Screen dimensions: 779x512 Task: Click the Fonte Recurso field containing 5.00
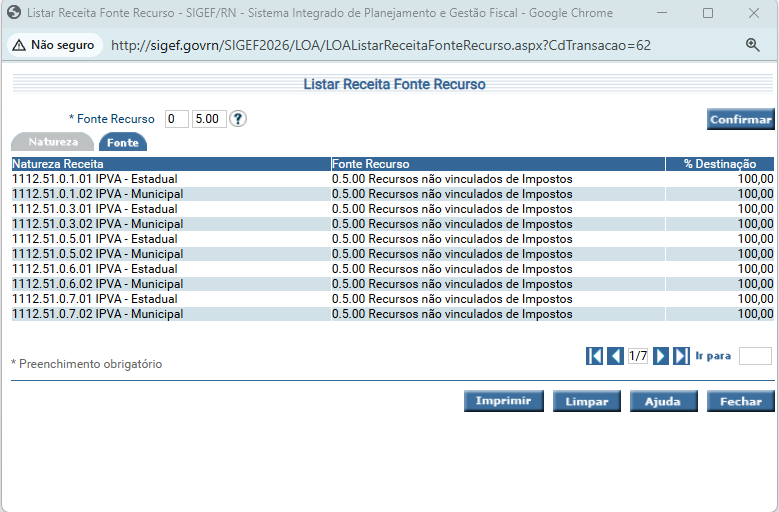209,119
